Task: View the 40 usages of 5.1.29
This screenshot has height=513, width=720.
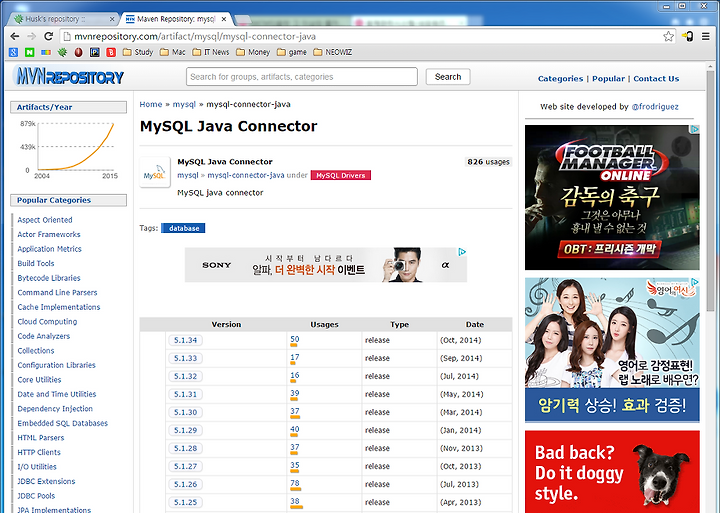Action: [295, 429]
